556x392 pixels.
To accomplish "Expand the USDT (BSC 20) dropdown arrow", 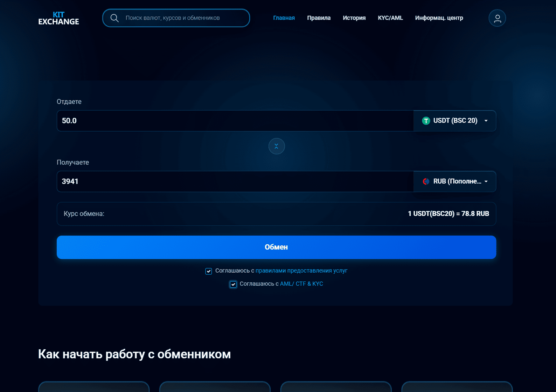I will point(486,121).
